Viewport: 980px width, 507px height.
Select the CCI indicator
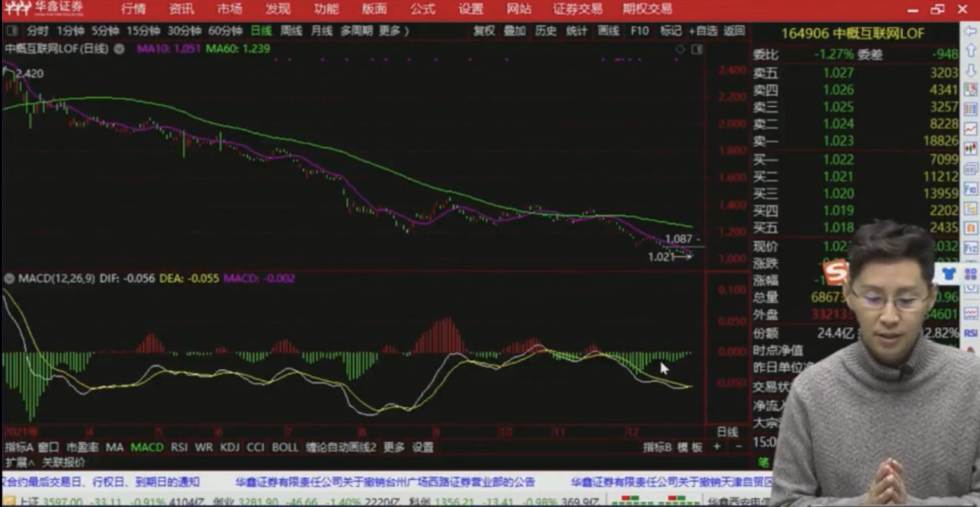(255, 447)
